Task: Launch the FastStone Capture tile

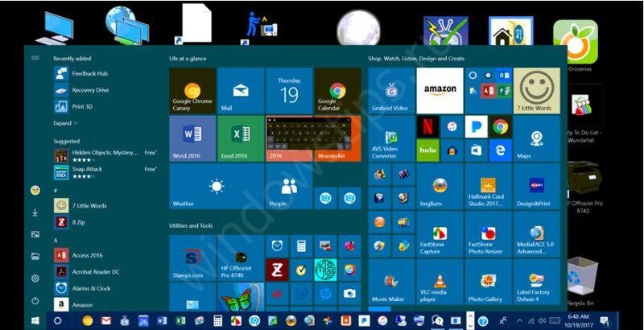Action: (x=440, y=234)
